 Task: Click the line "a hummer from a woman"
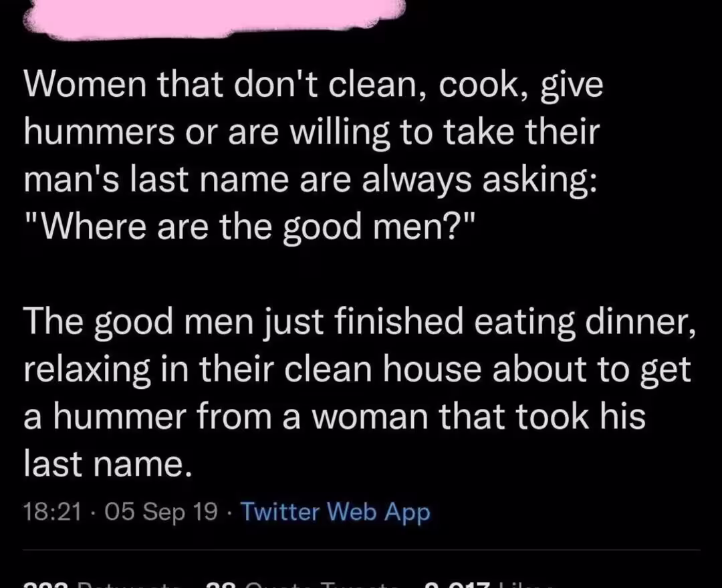click(x=334, y=417)
